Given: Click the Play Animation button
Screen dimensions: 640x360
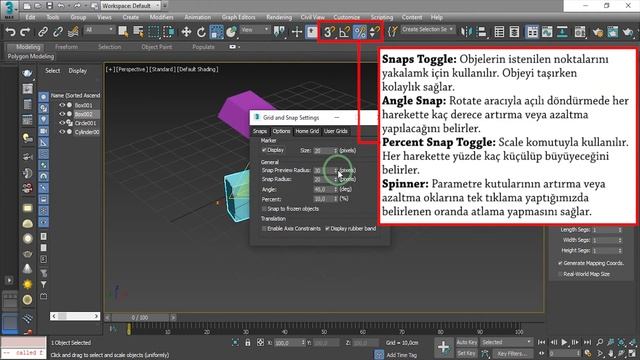Looking at the screenshot, I should [564, 342].
